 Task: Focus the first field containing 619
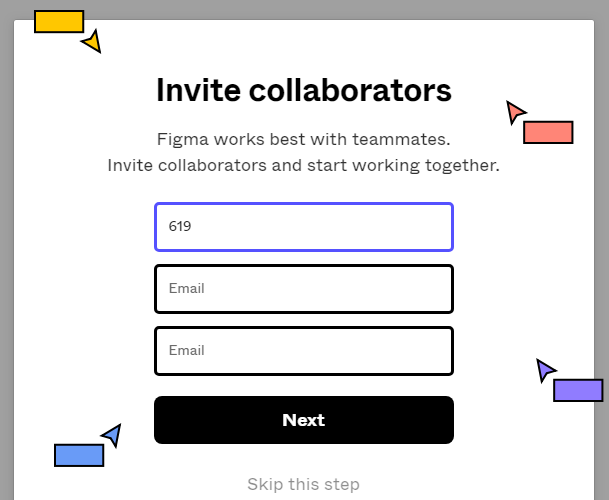(x=303, y=227)
